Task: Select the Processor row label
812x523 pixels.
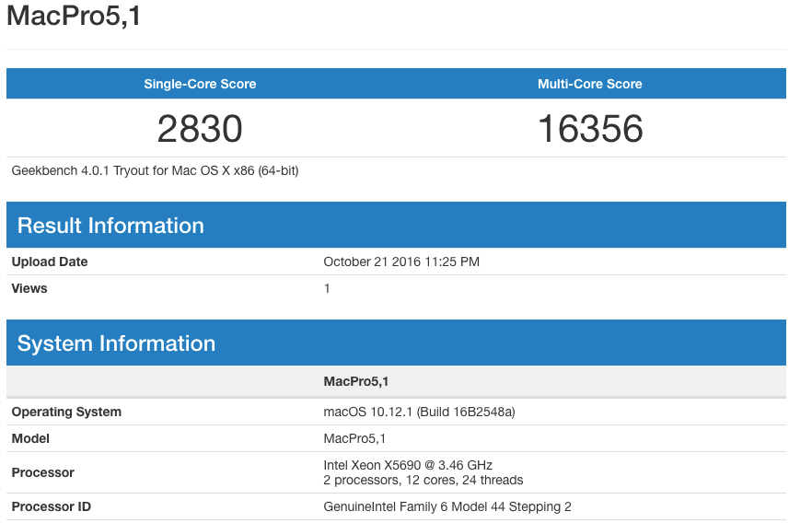Action: [43, 472]
